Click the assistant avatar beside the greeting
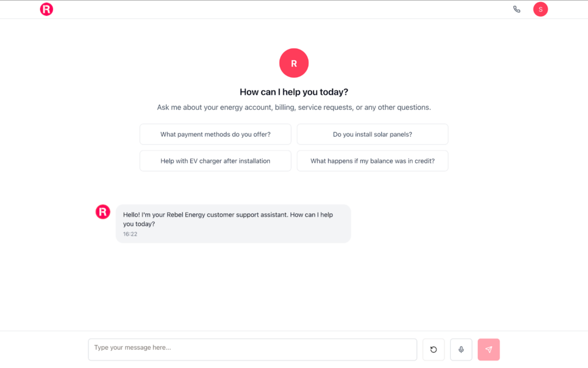 pos(103,212)
